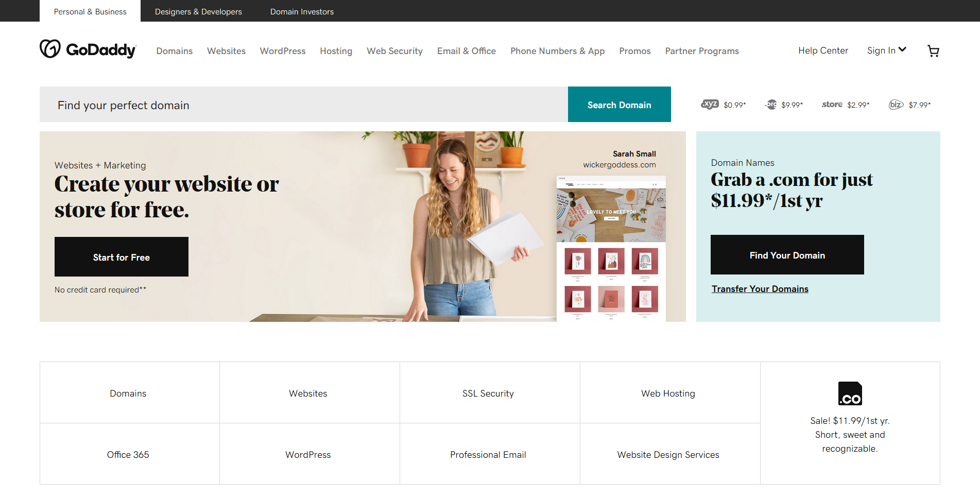This screenshot has width=980, height=498.
Task: Switch to Personal & Business tab
Action: 90,11
